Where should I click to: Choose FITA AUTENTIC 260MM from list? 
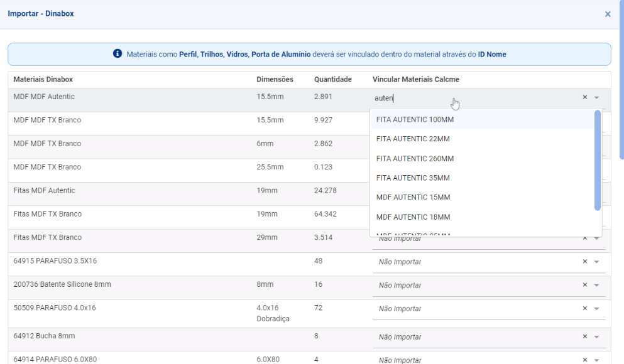415,158
